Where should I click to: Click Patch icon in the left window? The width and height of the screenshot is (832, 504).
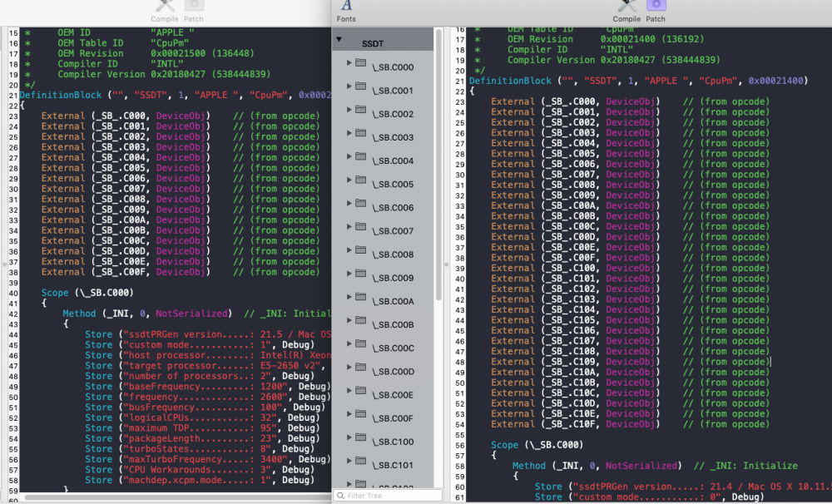[x=194, y=5]
